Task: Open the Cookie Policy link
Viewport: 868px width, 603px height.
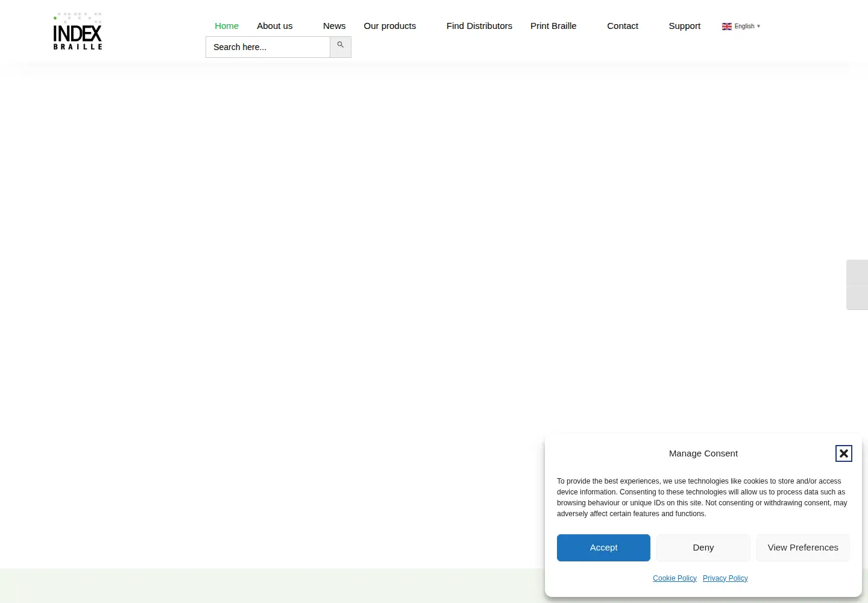Action: (675, 578)
